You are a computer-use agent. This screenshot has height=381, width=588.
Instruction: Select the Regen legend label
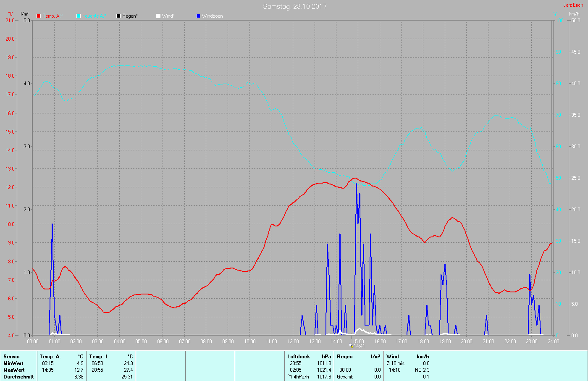pos(130,16)
